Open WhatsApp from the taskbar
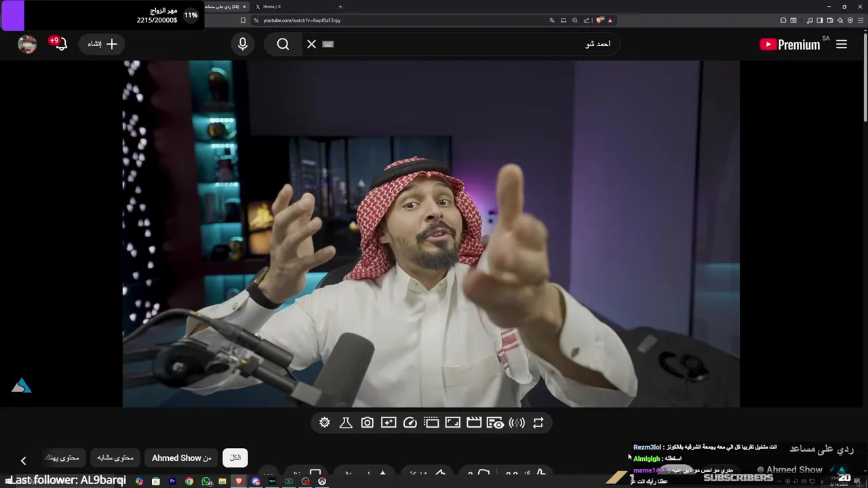The width and height of the screenshot is (868, 488). pyautogui.click(x=206, y=481)
